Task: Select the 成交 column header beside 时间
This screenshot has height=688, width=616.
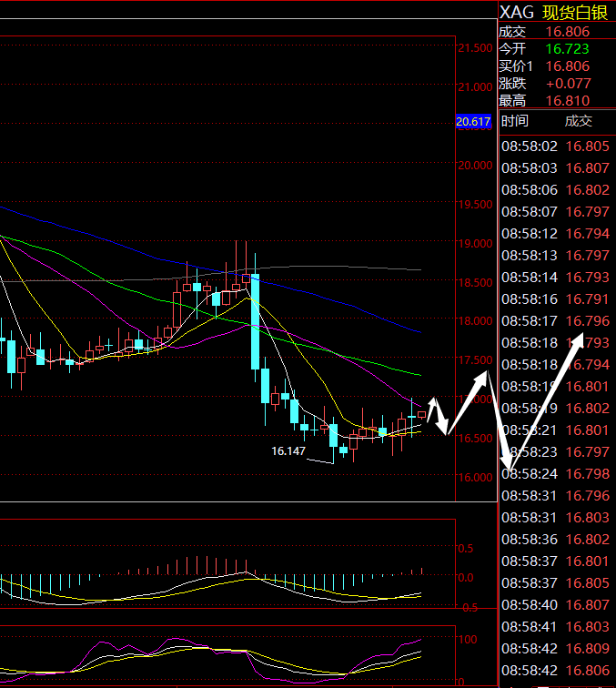Action: click(x=578, y=121)
